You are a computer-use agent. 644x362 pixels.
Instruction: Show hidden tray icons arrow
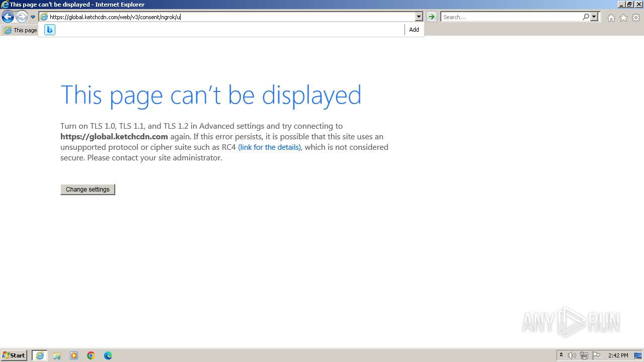click(x=561, y=355)
